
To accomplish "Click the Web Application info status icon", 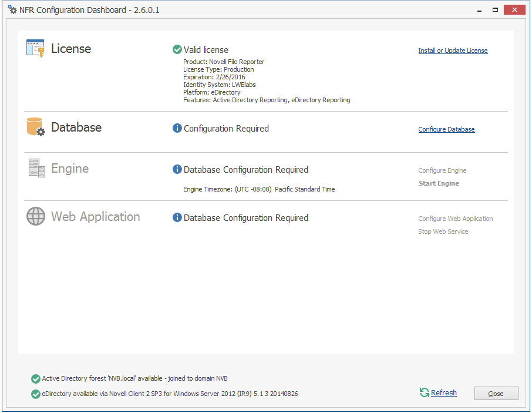I will [x=177, y=217].
